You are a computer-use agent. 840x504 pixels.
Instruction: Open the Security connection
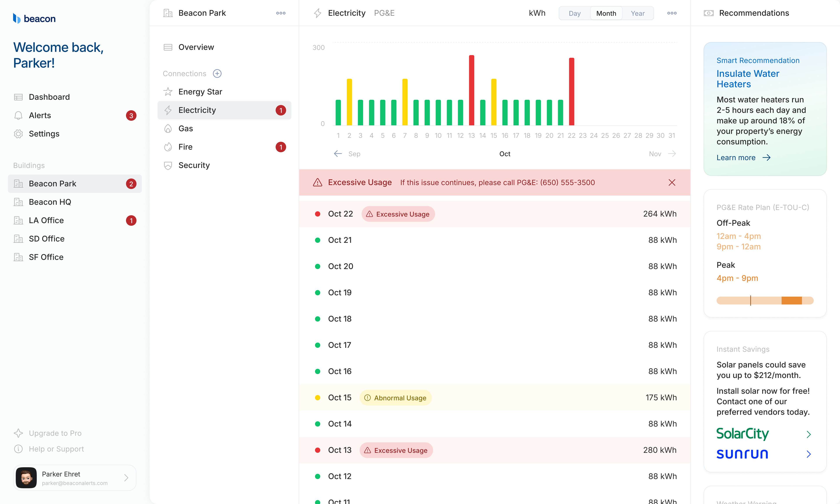[x=224, y=165]
